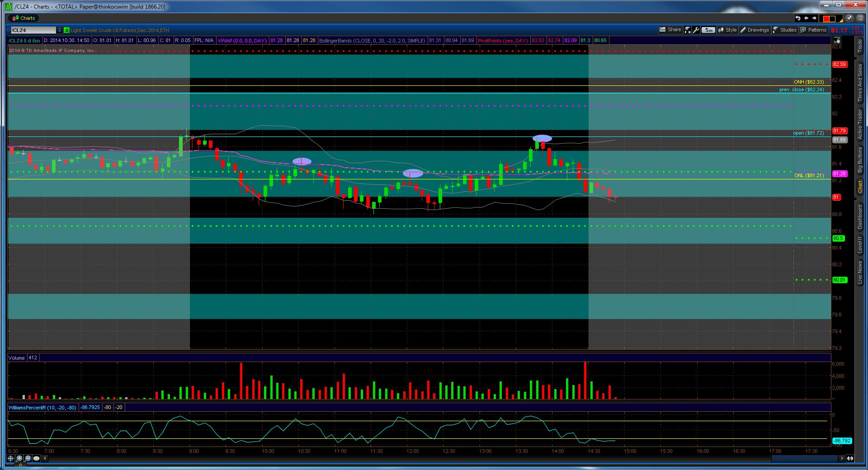Open the 5m timeframe selector
The image size is (868, 470).
(708, 30)
